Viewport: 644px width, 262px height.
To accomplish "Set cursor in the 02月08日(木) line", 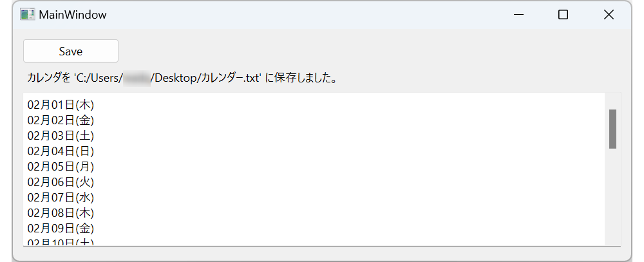I will [61, 212].
